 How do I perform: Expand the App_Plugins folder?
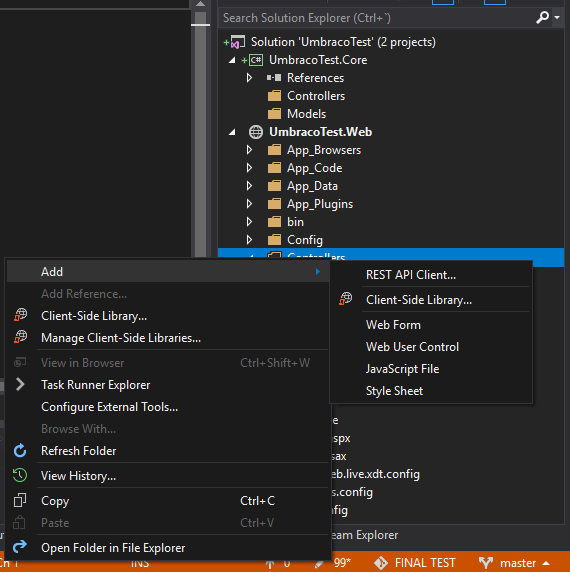click(x=249, y=204)
